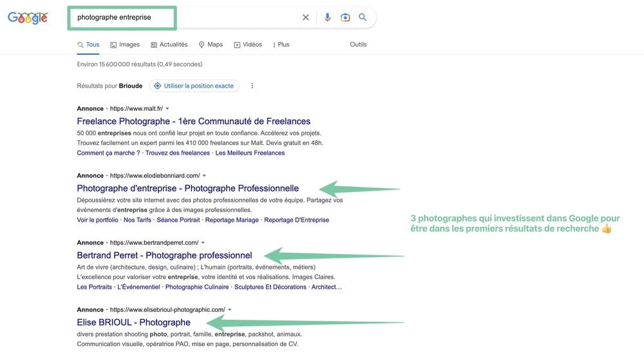Open the Outils options

[x=358, y=44]
